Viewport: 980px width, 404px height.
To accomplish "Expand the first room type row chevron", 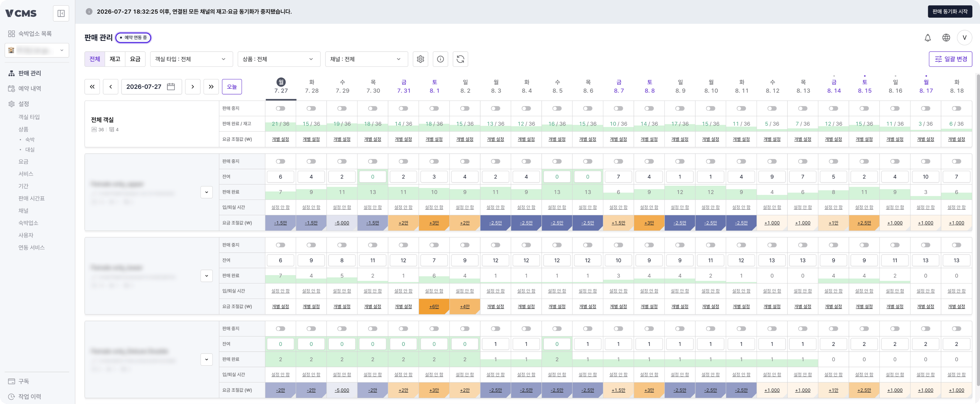I will click(206, 192).
